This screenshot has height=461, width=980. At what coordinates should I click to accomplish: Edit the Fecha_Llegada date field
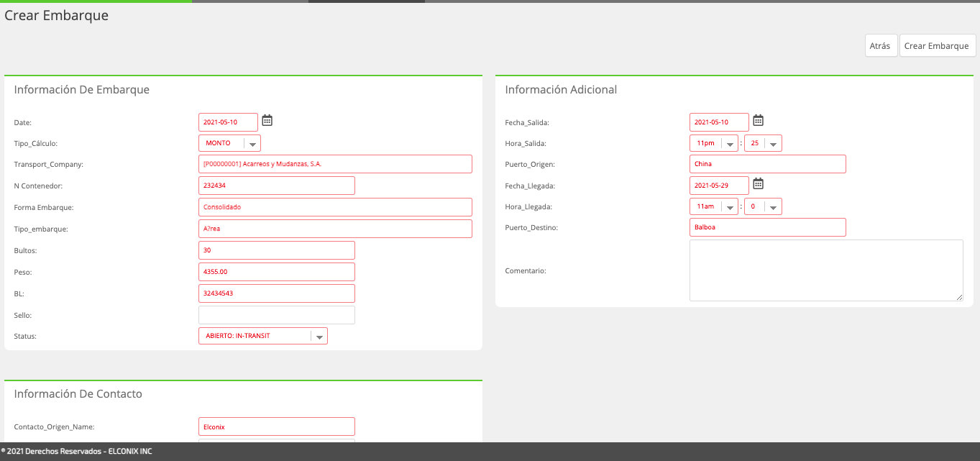[719, 186]
